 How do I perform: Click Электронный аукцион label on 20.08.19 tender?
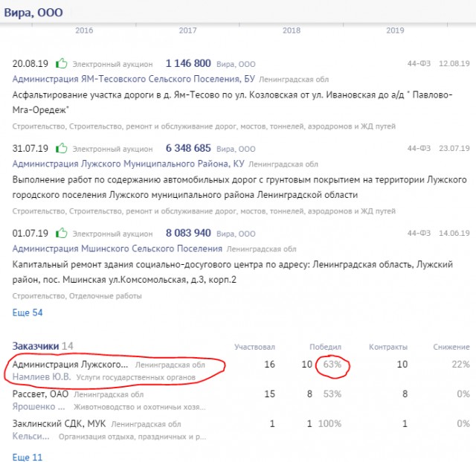point(112,64)
